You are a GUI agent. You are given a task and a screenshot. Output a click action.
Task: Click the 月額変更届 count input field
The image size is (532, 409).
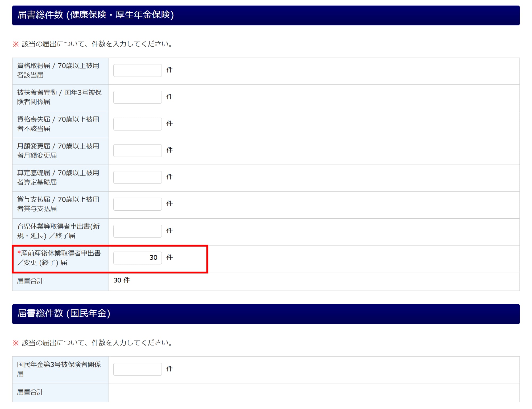(137, 150)
